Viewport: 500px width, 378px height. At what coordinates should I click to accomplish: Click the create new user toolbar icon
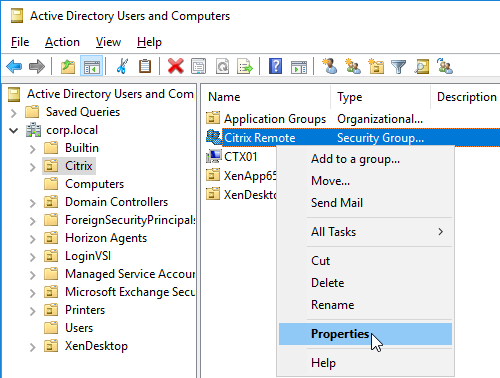(329, 66)
